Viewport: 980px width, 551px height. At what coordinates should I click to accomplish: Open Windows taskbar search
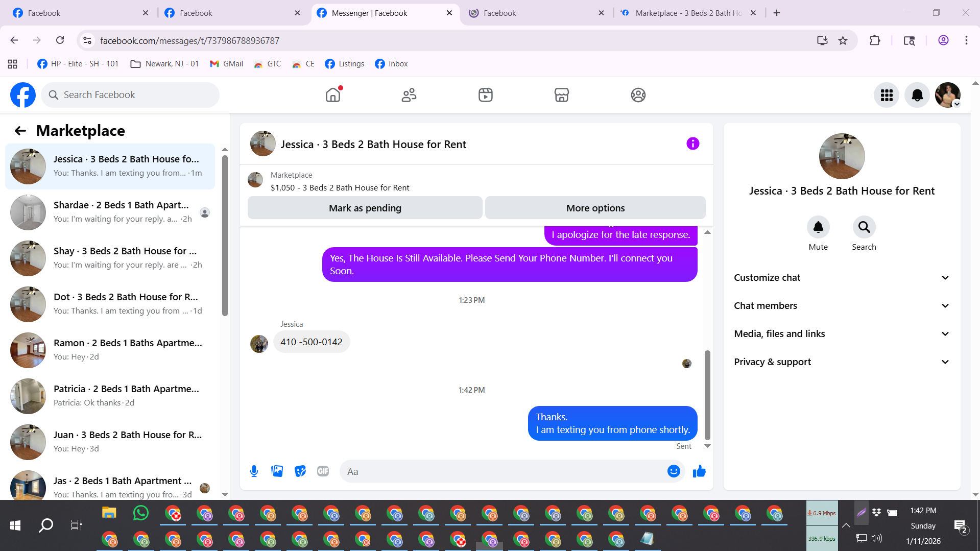[x=46, y=525]
